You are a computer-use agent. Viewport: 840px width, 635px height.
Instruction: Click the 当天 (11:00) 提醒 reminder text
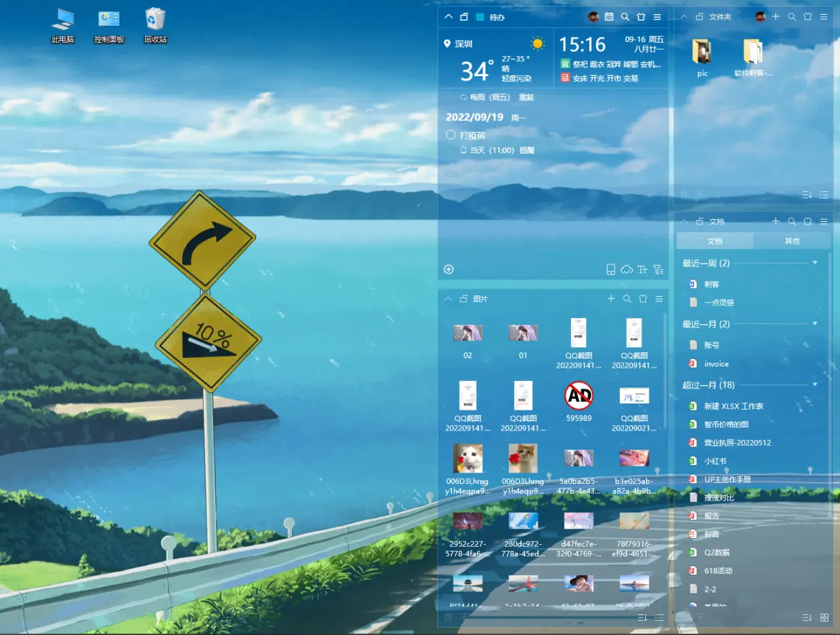[502, 150]
